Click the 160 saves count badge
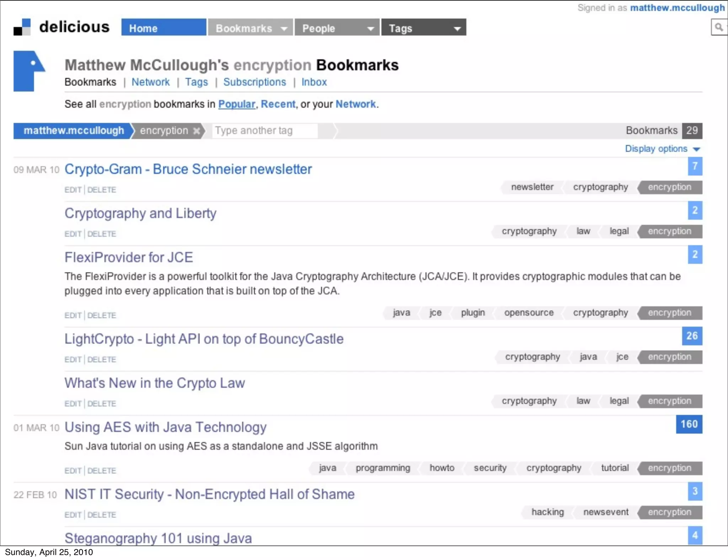This screenshot has width=728, height=560. tap(689, 424)
